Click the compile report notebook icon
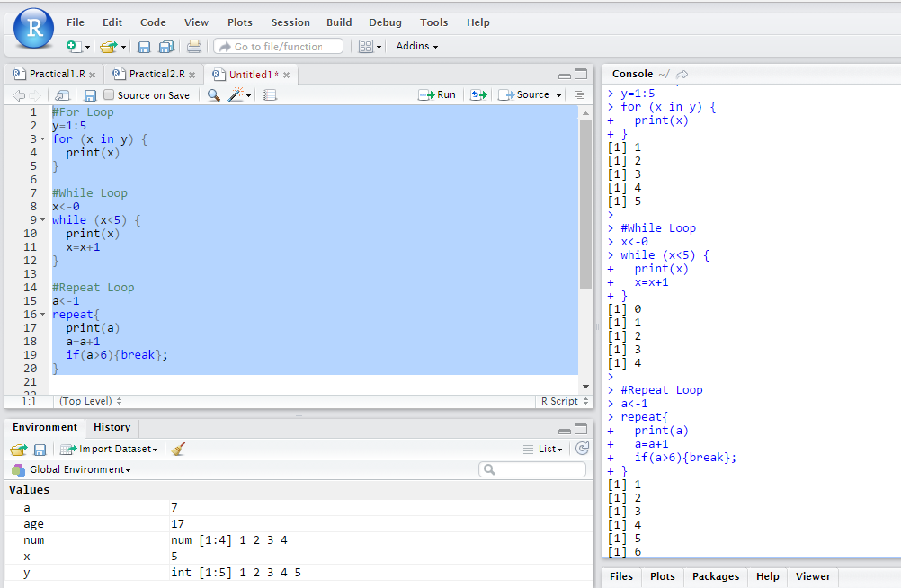The width and height of the screenshot is (901, 588). [270, 94]
